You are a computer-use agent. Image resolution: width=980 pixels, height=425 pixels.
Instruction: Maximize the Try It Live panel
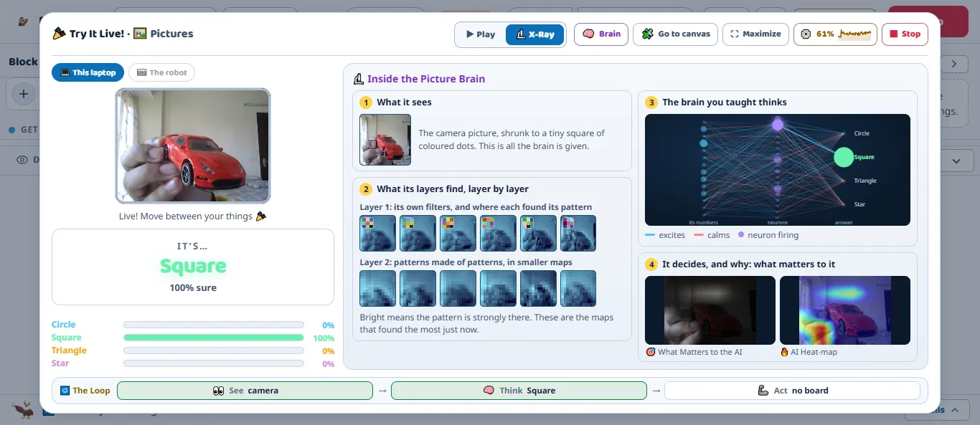pyautogui.click(x=755, y=34)
